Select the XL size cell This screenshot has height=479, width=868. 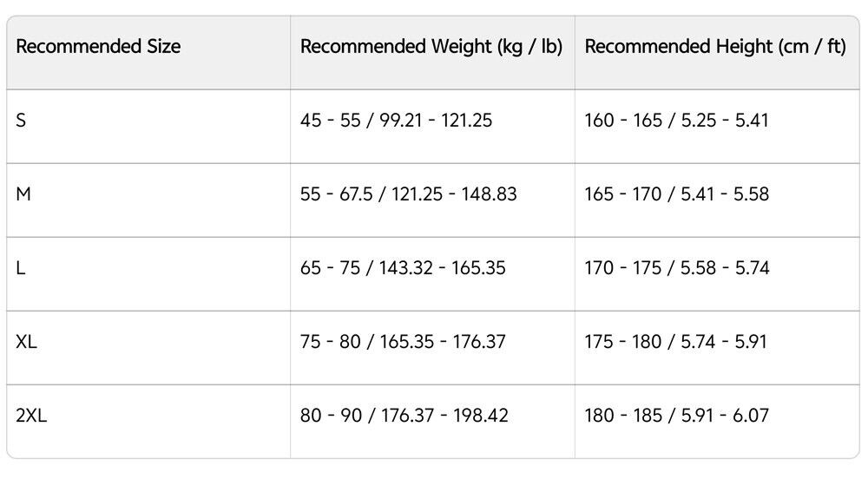tap(27, 342)
